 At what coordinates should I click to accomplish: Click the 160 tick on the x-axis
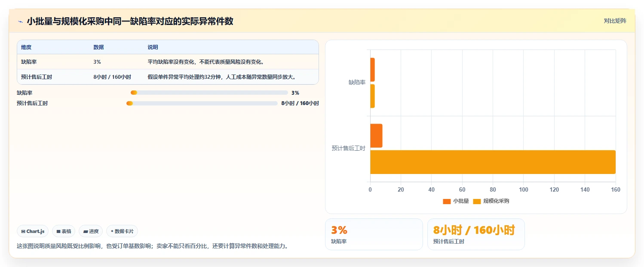click(x=616, y=189)
